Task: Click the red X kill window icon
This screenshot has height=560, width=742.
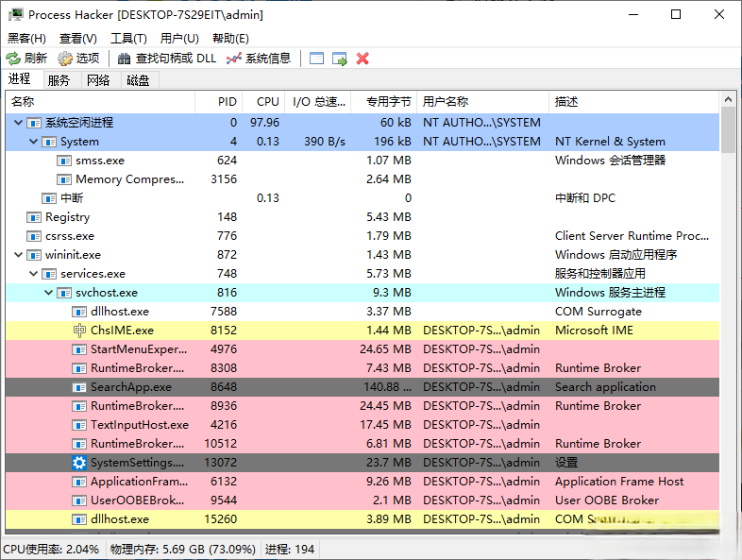Action: click(x=363, y=59)
